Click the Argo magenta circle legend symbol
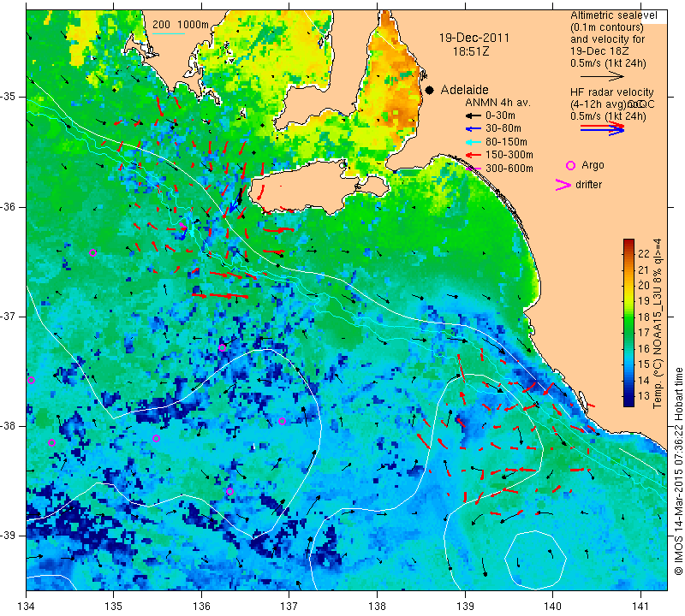This screenshot has height=616, width=685. [570, 165]
